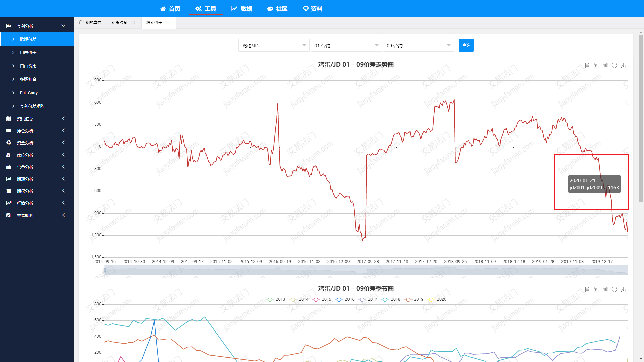Screen dimensions: 644x362
Task: Switch to the 我的桌面 tab
Action: point(90,23)
